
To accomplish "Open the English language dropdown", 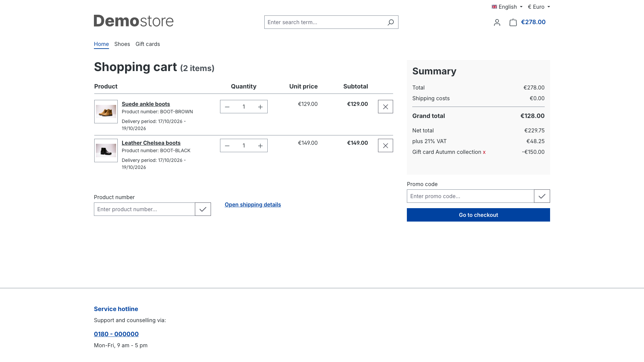I will tap(507, 7).
